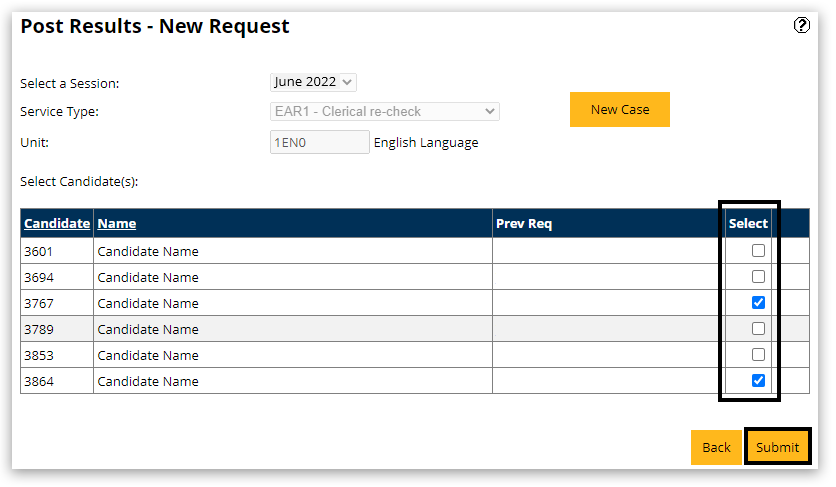Deselect the checkbox for candidate 3864
The image size is (836, 487).
(x=758, y=381)
